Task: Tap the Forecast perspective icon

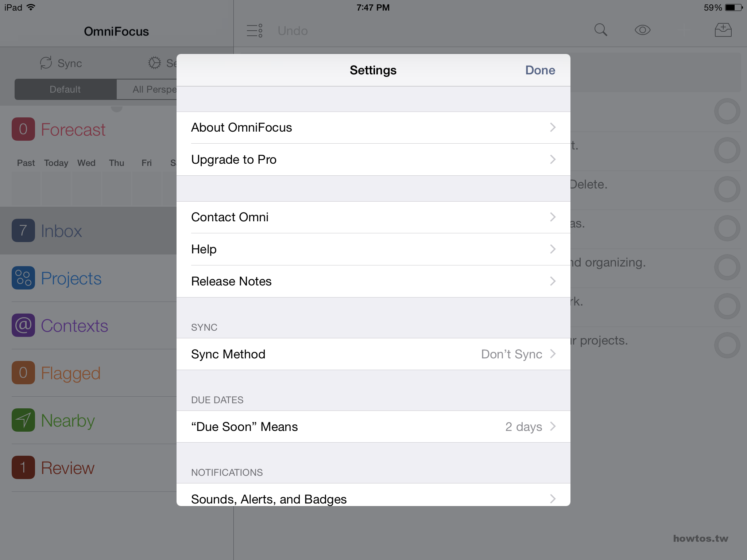Action: coord(23,129)
